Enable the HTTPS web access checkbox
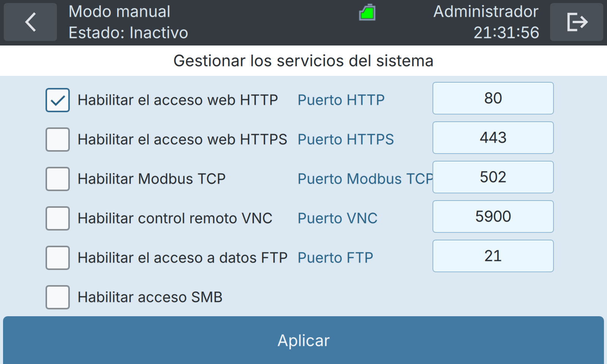The image size is (607, 364). tap(58, 140)
